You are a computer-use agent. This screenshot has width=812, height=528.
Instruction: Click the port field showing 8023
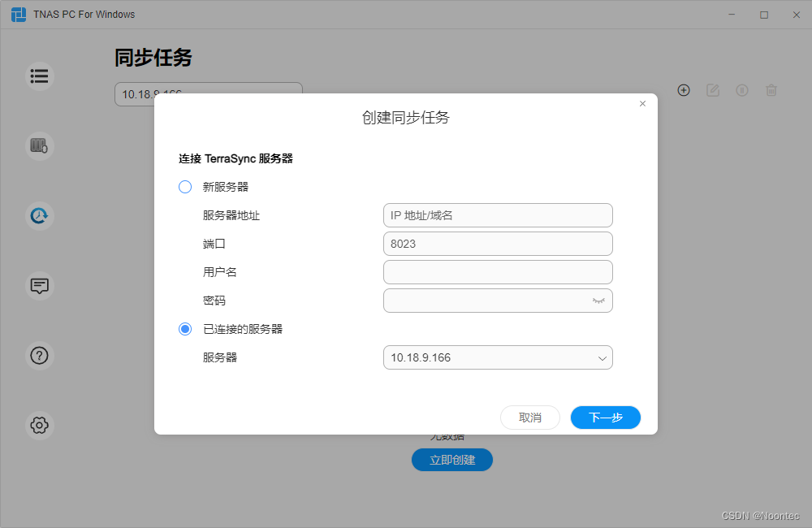pos(498,244)
